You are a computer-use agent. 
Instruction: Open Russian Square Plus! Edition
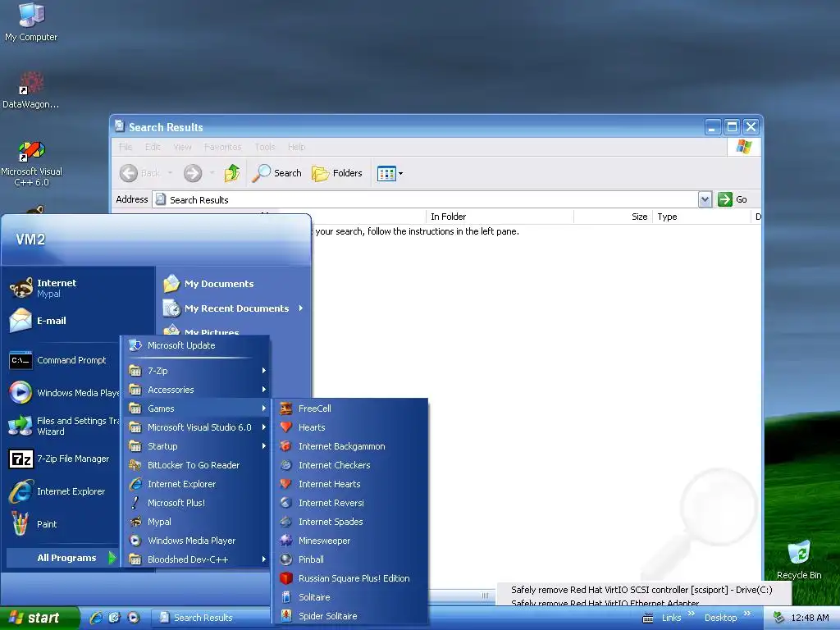349,578
